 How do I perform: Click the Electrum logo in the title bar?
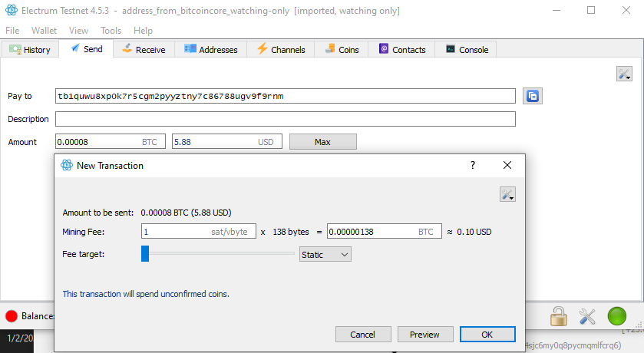(12, 10)
